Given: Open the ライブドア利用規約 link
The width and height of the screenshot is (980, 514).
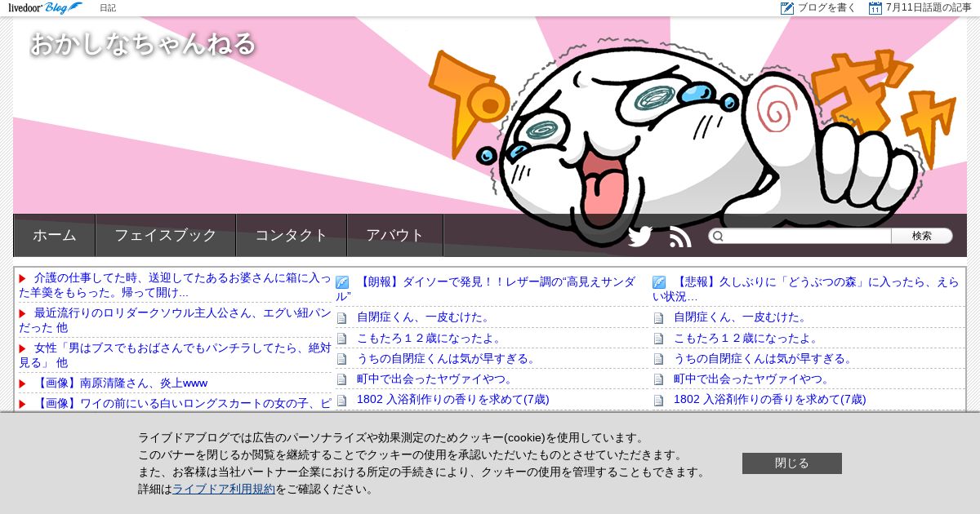Looking at the screenshot, I should point(224,489).
